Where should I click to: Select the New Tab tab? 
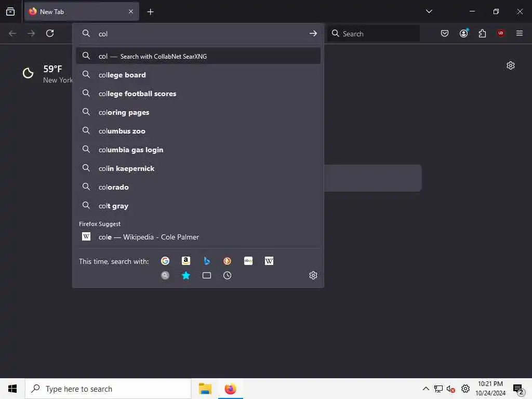[x=82, y=12]
